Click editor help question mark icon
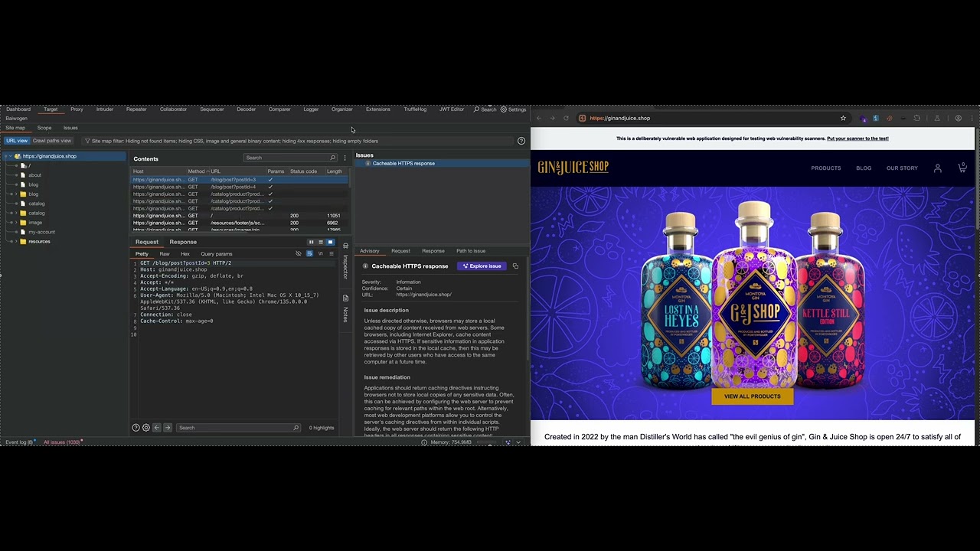This screenshot has height=551, width=980. coord(136,428)
